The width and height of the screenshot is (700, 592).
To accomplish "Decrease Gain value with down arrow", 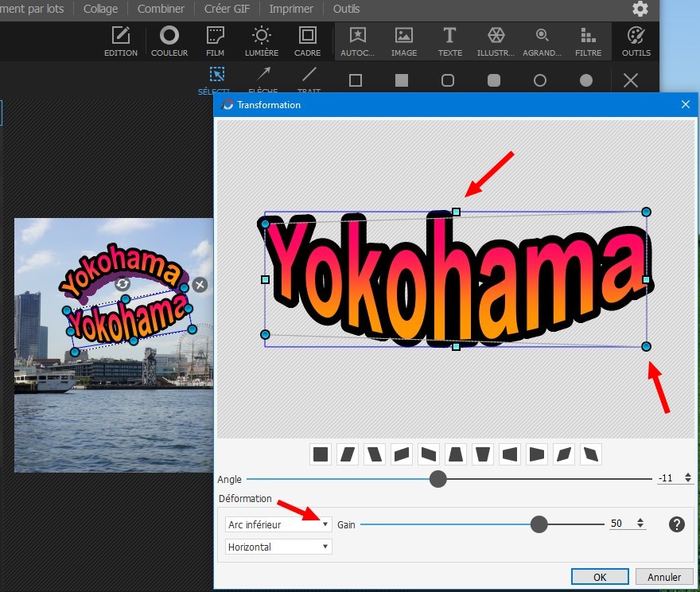I will pos(640,527).
